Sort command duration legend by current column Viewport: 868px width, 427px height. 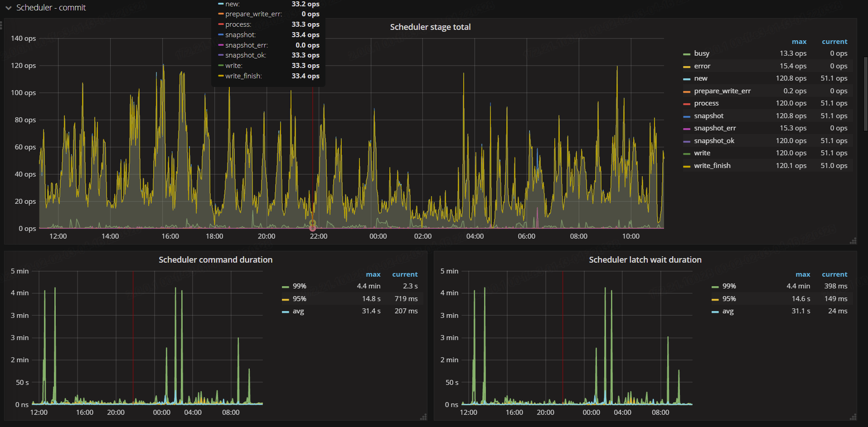click(x=404, y=274)
